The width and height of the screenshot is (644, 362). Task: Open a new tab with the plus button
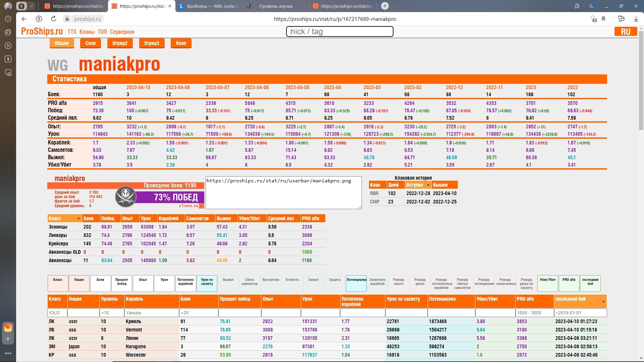[385, 6]
